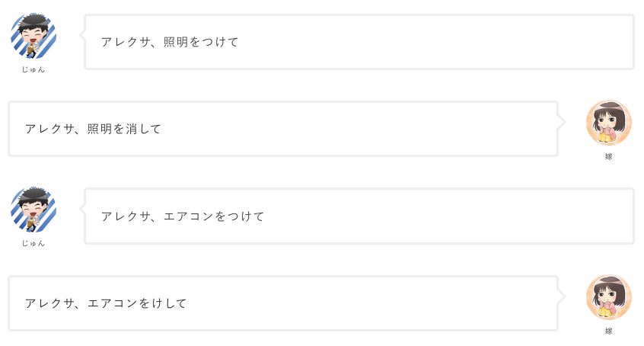Select 嫁's avatar beside エアコンをけして message
Screen dimensions: 644x346
pos(608,296)
